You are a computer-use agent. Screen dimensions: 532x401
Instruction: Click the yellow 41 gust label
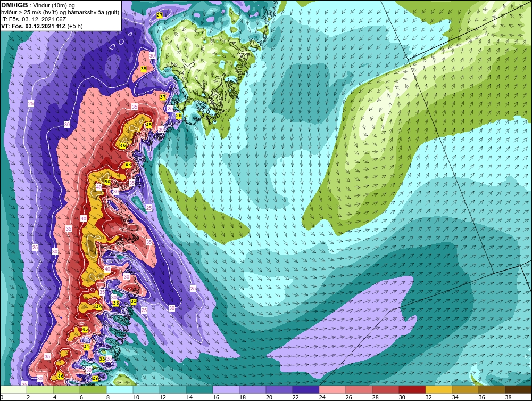click(87, 347)
